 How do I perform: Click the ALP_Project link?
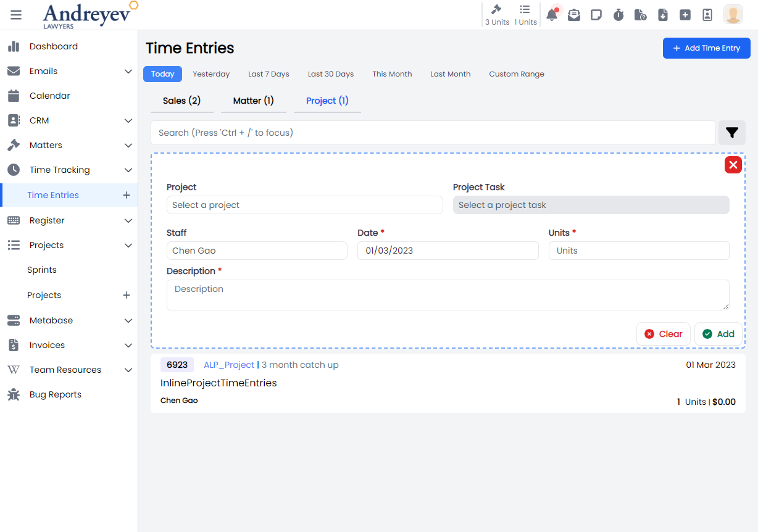coord(228,365)
